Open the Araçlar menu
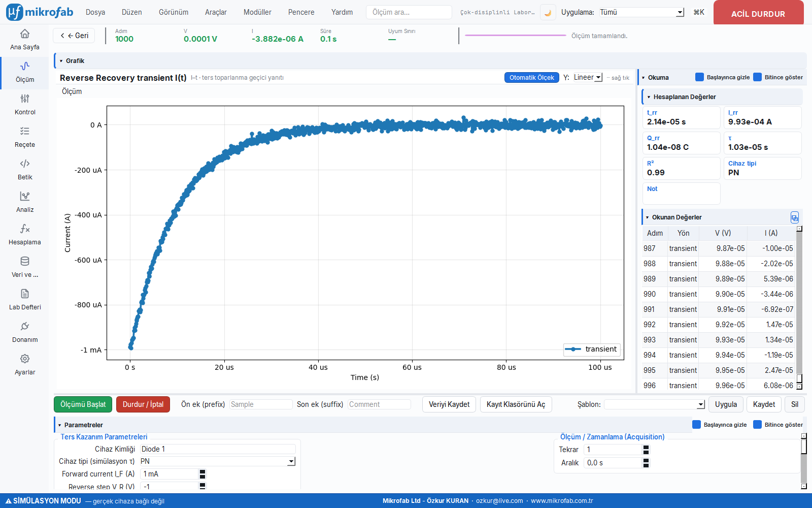This screenshot has width=812, height=508. tap(216, 12)
